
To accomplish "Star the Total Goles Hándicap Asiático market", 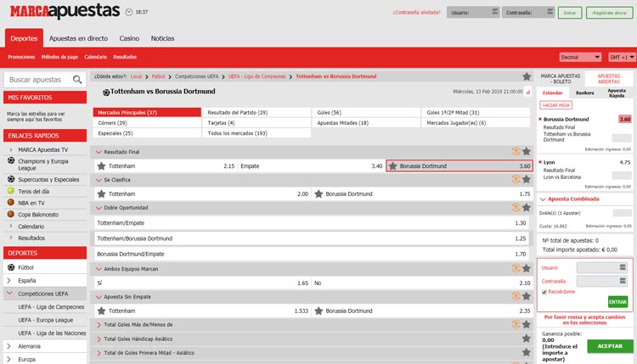I will pos(527,339).
